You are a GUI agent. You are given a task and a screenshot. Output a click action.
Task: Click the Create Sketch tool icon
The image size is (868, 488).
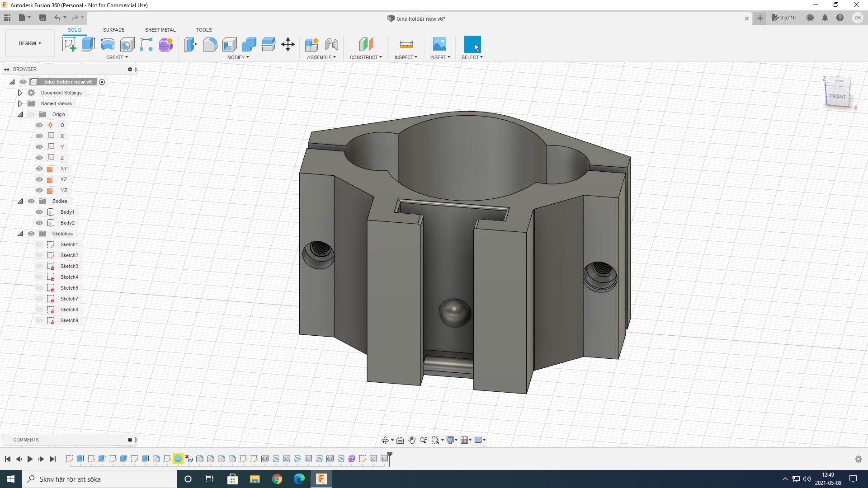point(69,44)
